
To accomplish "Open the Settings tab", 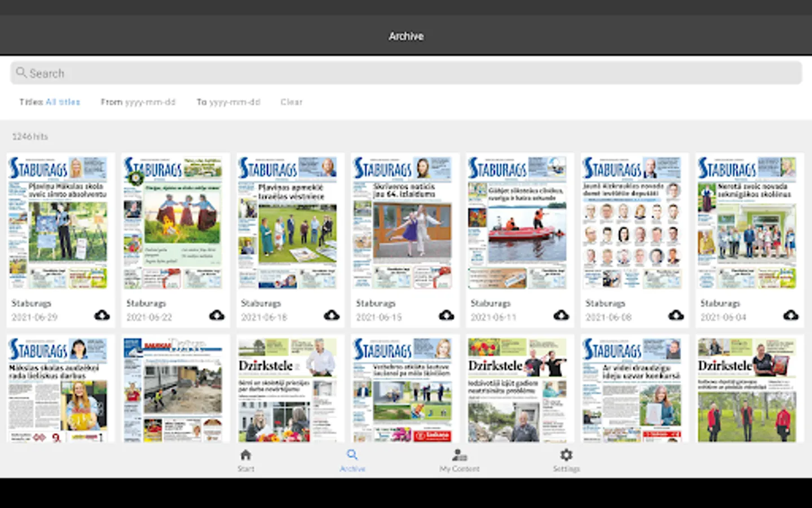I will click(x=566, y=461).
